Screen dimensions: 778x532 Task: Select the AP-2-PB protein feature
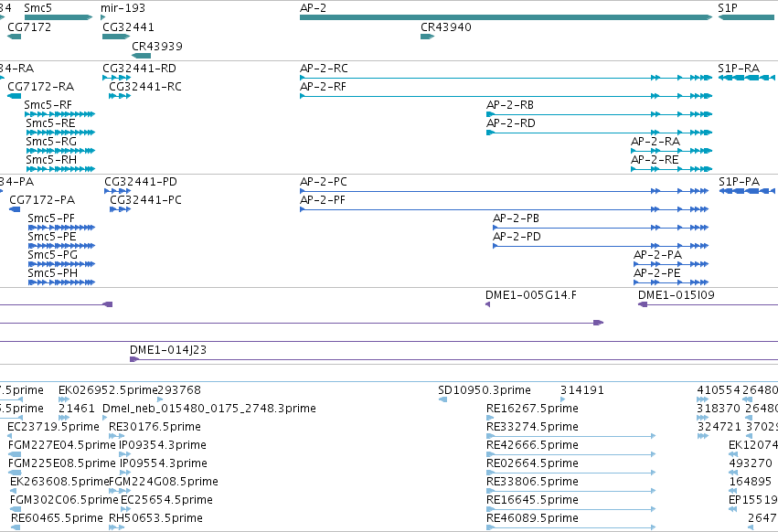click(x=601, y=228)
